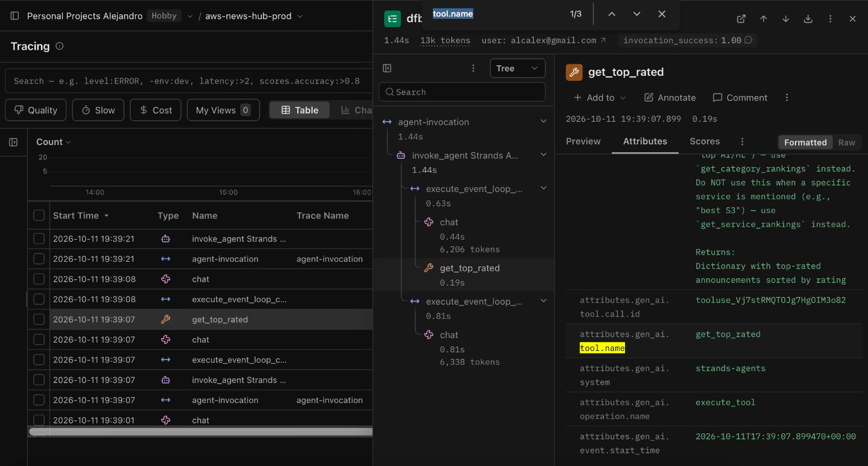
Task: Open more tabs kebab beside Scores
Action: tap(742, 141)
